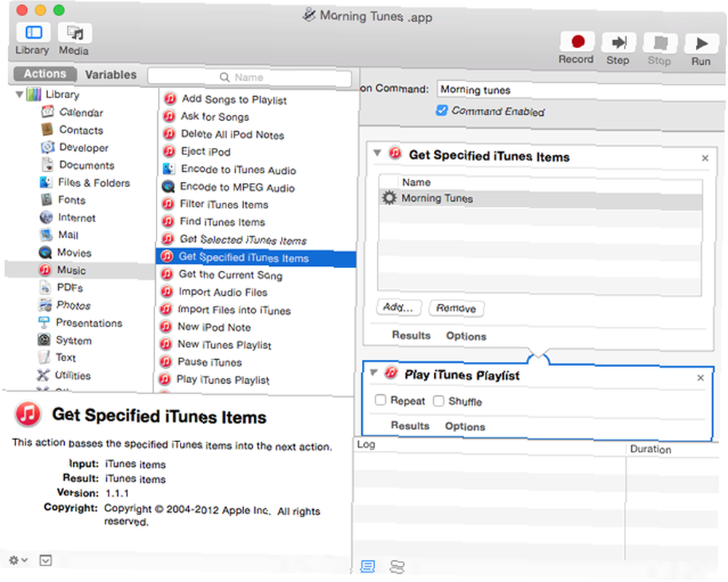Click the on Command text field
728x582 pixels.
(581, 90)
